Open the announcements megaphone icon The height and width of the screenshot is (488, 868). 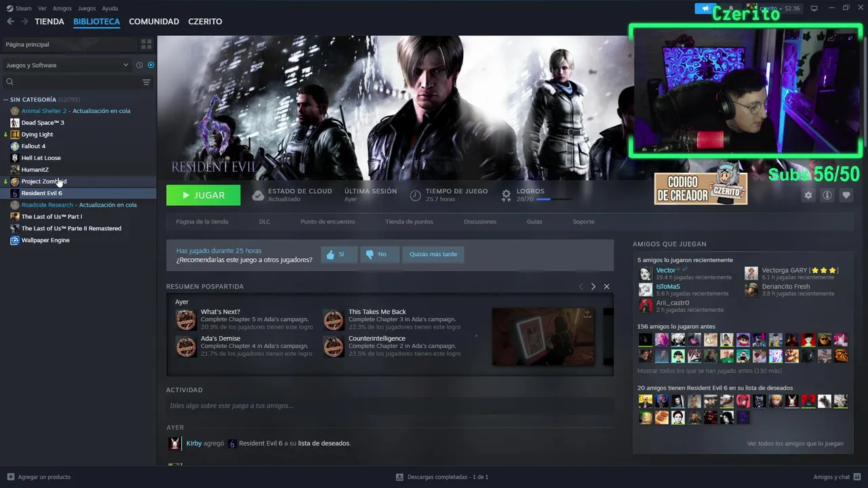click(x=705, y=8)
